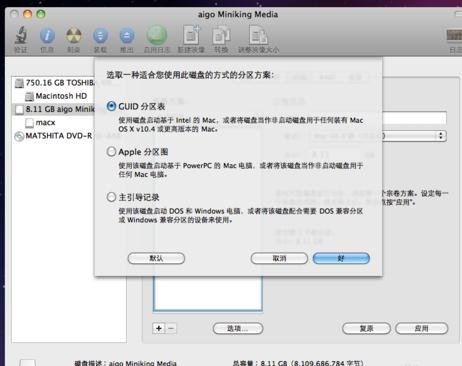Image resolution: width=462 pixels, height=366 pixels.
Task: Click the orange minimize window button
Action: [27, 14]
